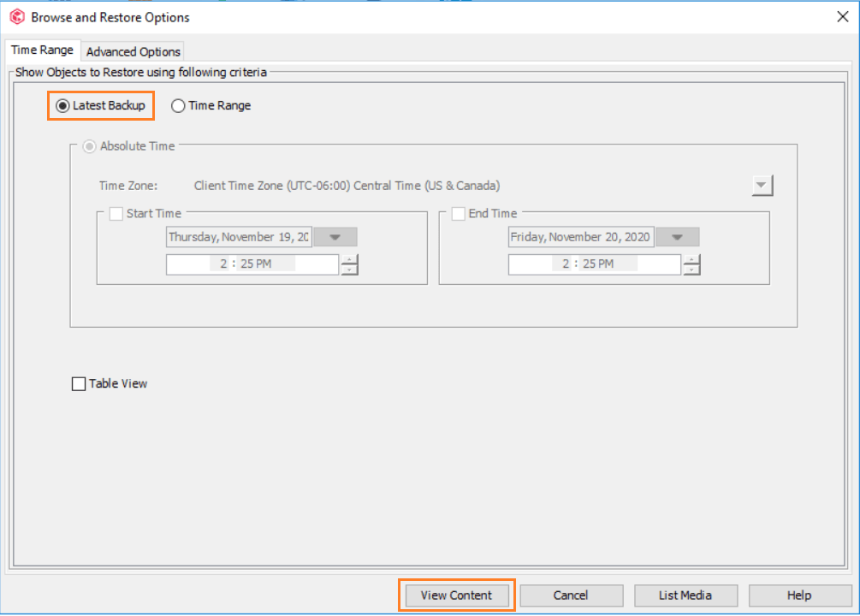Viewport: 860px width, 616px height.
Task: Open the Start Time date picker dropdown
Action: [335, 238]
